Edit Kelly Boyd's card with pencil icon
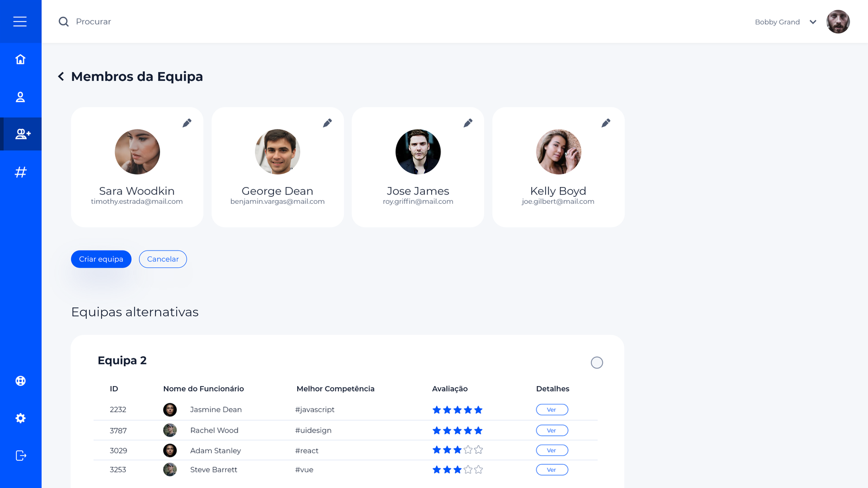 pos(606,123)
